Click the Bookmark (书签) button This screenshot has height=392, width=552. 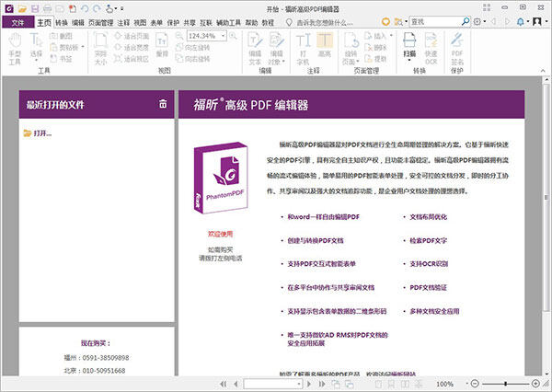[x=61, y=59]
